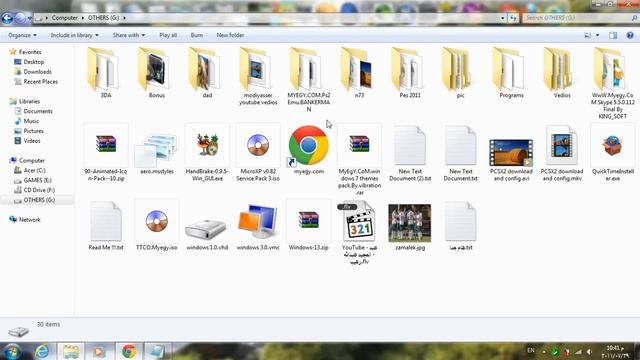Select PCSX2 download and config.avi video

[x=511, y=159]
